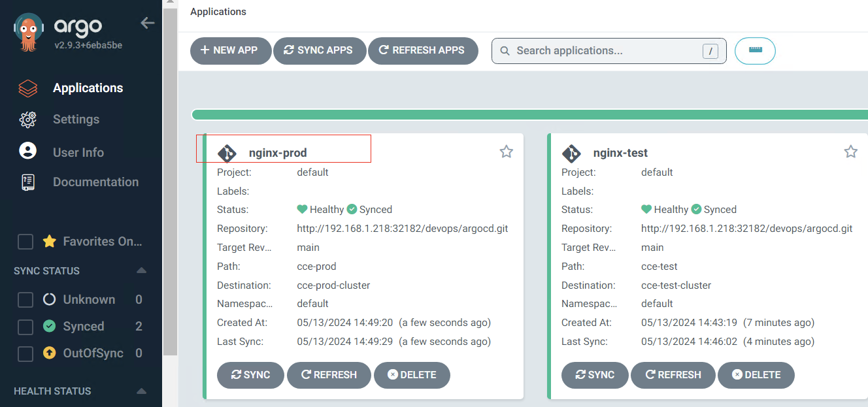
Task: Favorite nginx-prod with the star icon
Action: [506, 152]
